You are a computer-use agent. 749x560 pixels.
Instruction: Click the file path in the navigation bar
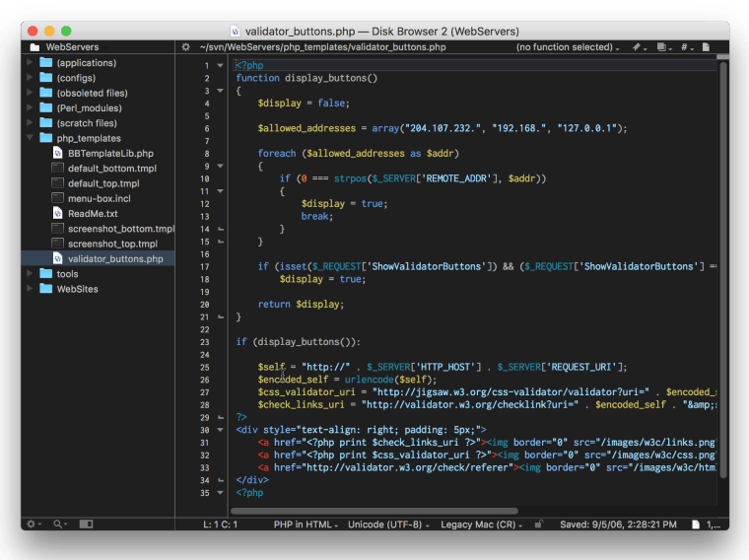(x=322, y=46)
